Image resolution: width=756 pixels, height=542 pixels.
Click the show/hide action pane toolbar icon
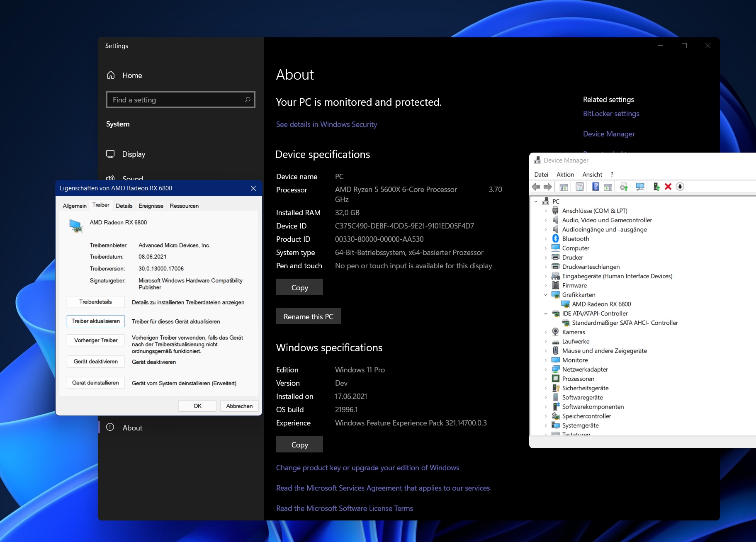coord(608,187)
